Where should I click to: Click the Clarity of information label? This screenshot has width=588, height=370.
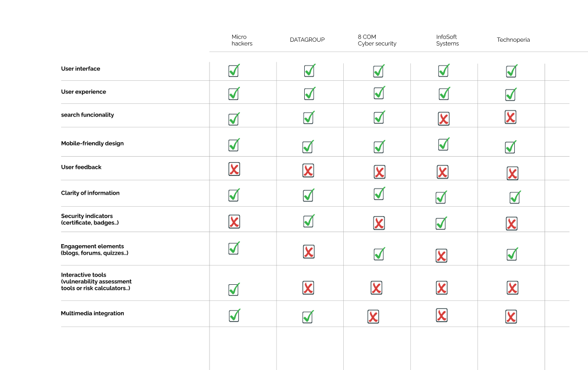[90, 193]
